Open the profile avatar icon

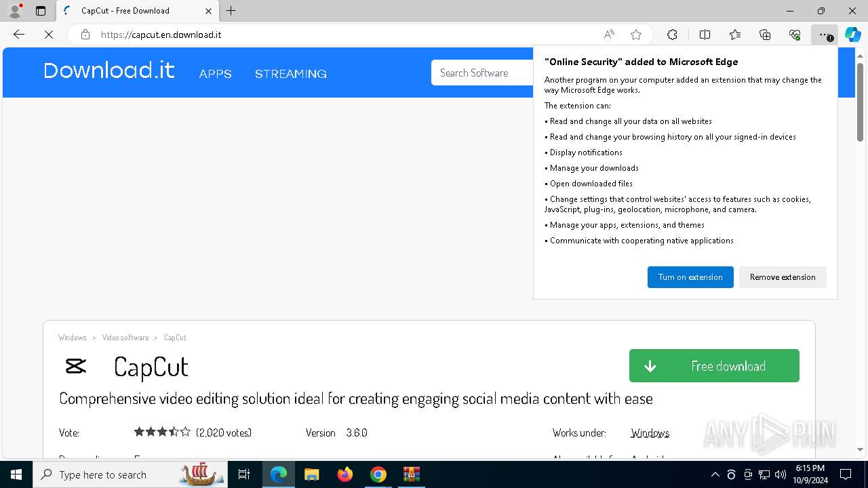(x=15, y=11)
